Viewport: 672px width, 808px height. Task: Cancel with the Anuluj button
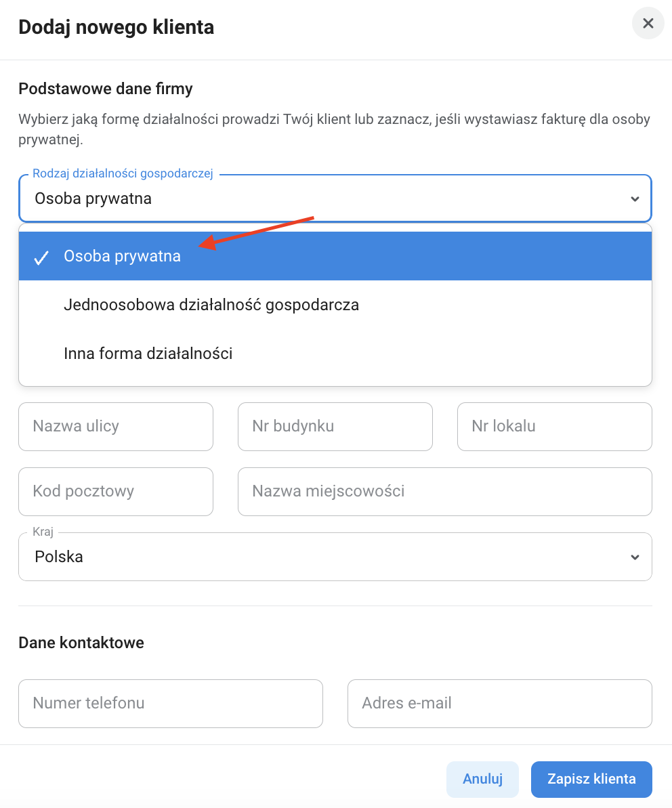pos(482,779)
